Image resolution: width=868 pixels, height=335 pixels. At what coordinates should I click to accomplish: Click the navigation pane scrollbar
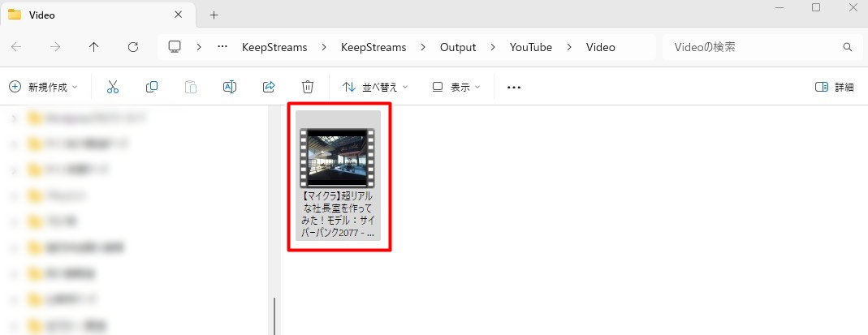tap(274, 316)
